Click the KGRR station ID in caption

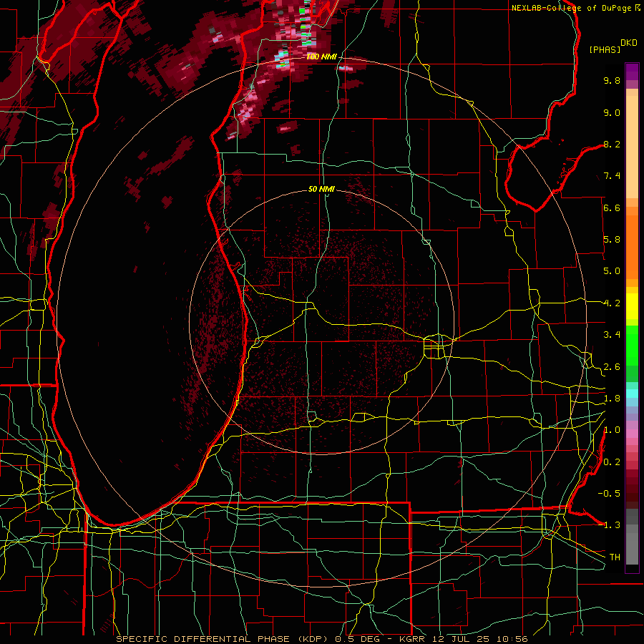414,639
